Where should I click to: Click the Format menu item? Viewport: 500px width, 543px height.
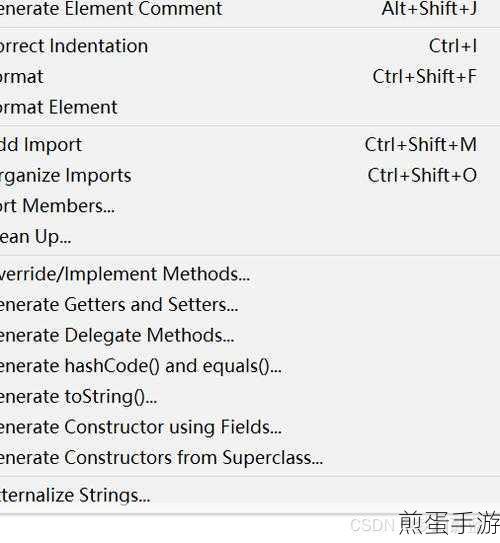[x=250, y=77]
